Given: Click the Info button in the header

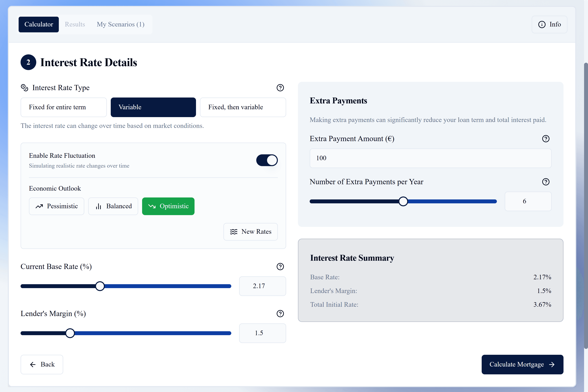Looking at the screenshot, I should pyautogui.click(x=549, y=24).
